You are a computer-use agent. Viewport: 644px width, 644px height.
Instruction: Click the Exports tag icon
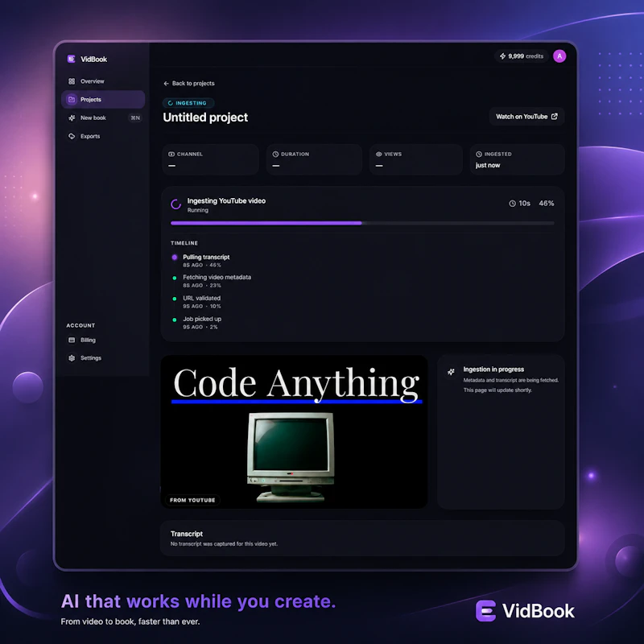pos(72,136)
